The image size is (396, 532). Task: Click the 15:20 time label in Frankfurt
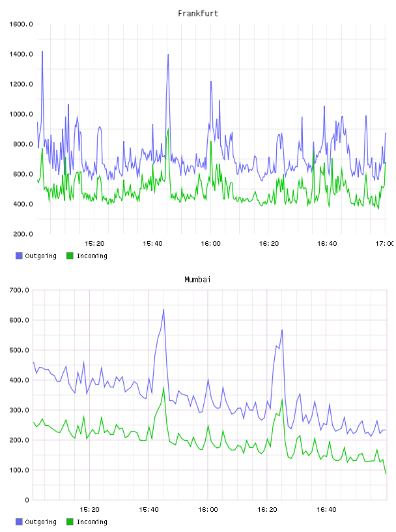(x=94, y=244)
